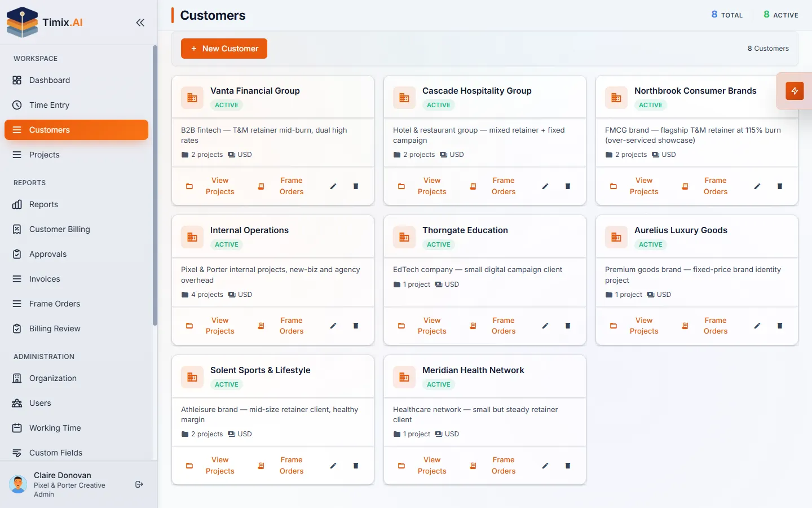Open Frame Orders for Thorngate Education
The image size is (812, 508).
tap(495, 326)
